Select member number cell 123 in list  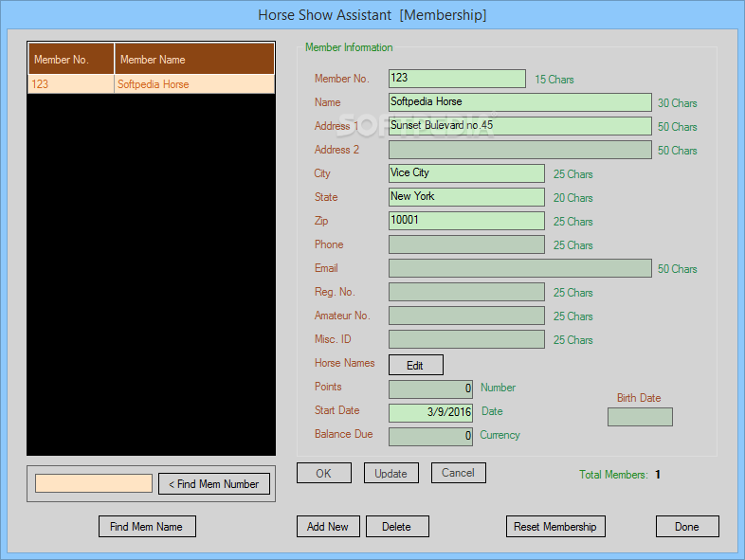(71, 84)
